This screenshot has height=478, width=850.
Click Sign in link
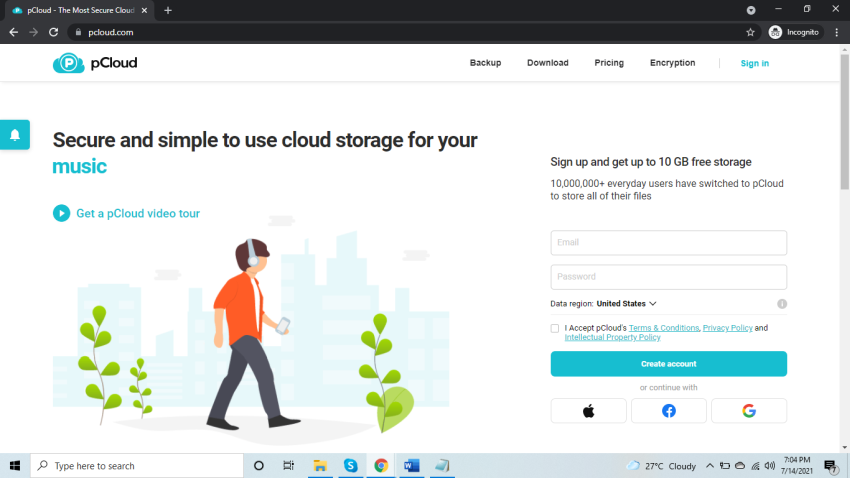[755, 63]
